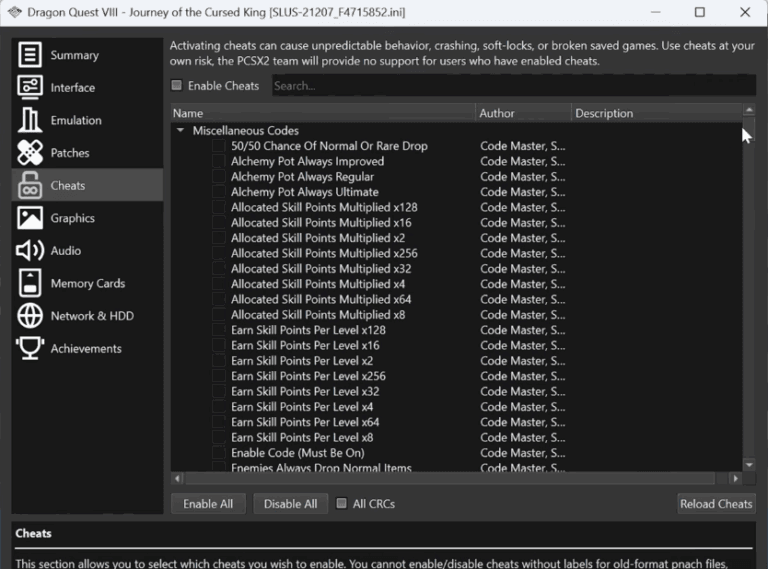This screenshot has width=768, height=569.
Task: Select Allocated Skill Points Multiplied x2 row
Action: (x=456, y=238)
